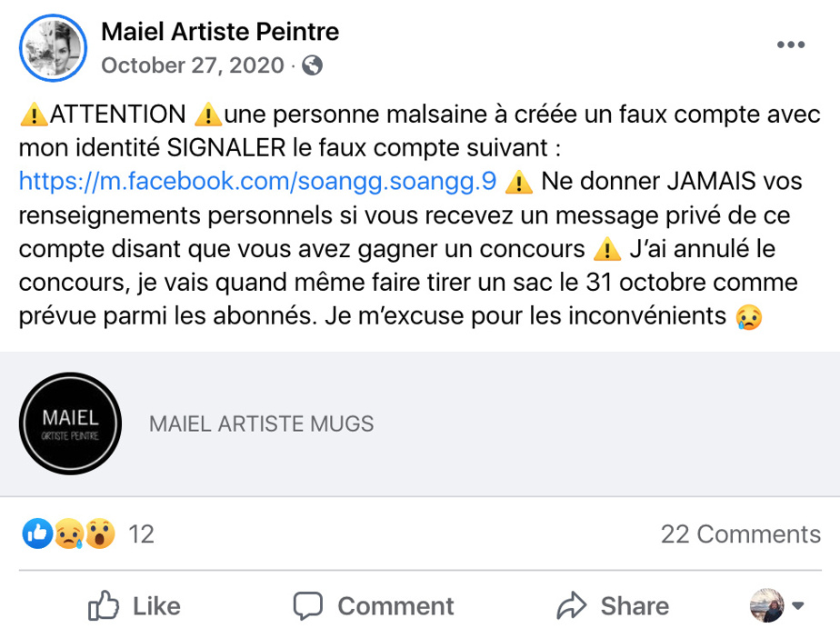
Task: Click the Comment button
Action: point(374,606)
